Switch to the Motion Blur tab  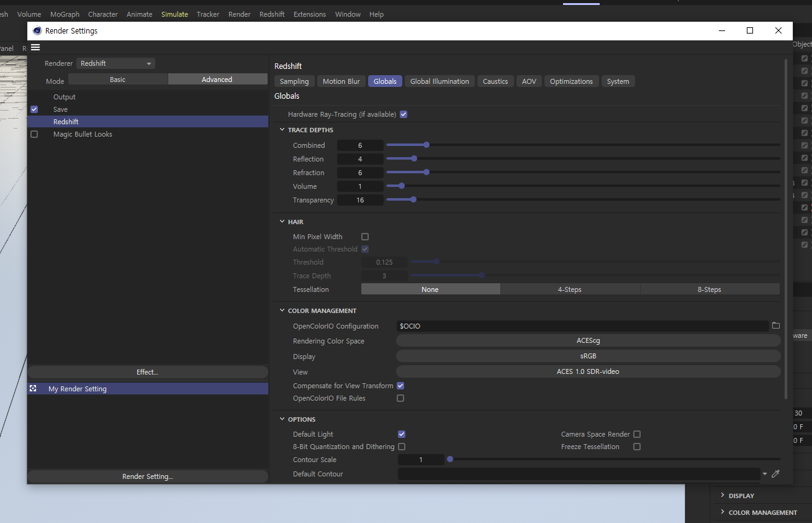[x=341, y=81]
